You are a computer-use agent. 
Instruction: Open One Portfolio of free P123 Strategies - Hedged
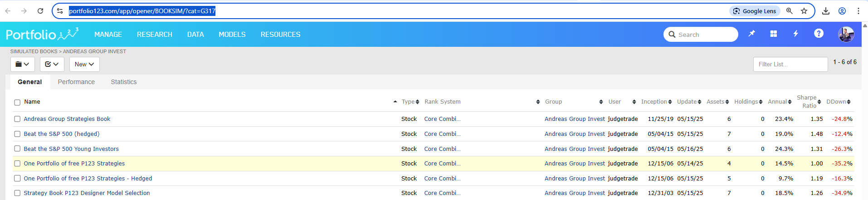[x=88, y=179]
